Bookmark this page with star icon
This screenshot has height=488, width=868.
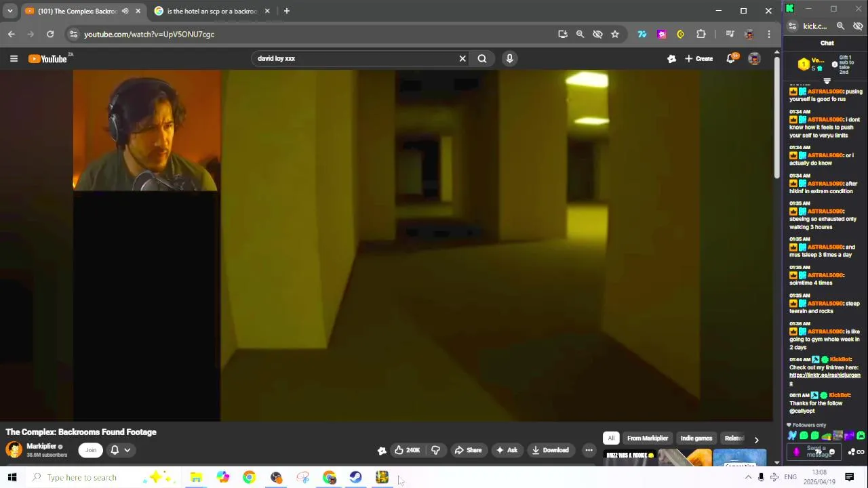[615, 34]
